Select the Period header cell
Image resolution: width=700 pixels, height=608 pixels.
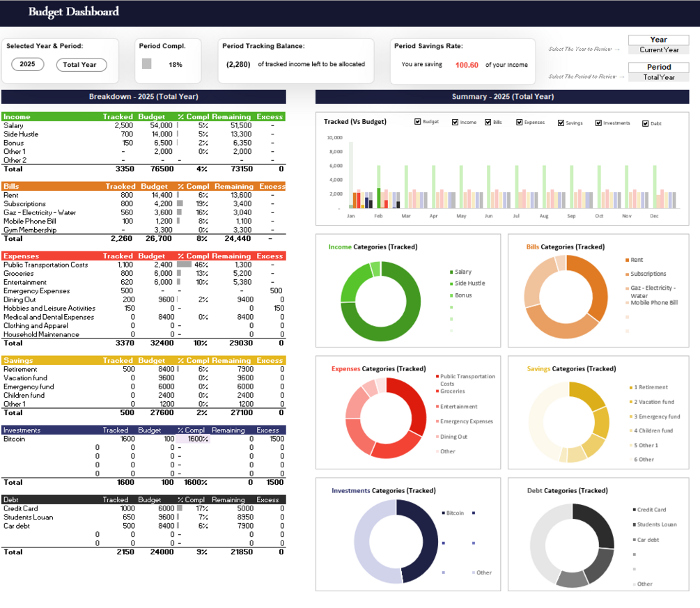[x=658, y=67]
